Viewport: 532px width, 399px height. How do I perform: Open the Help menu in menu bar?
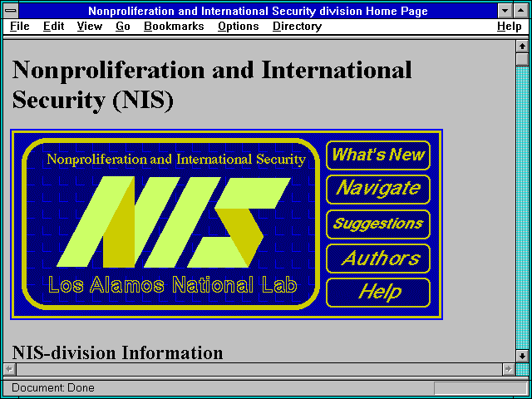point(510,27)
